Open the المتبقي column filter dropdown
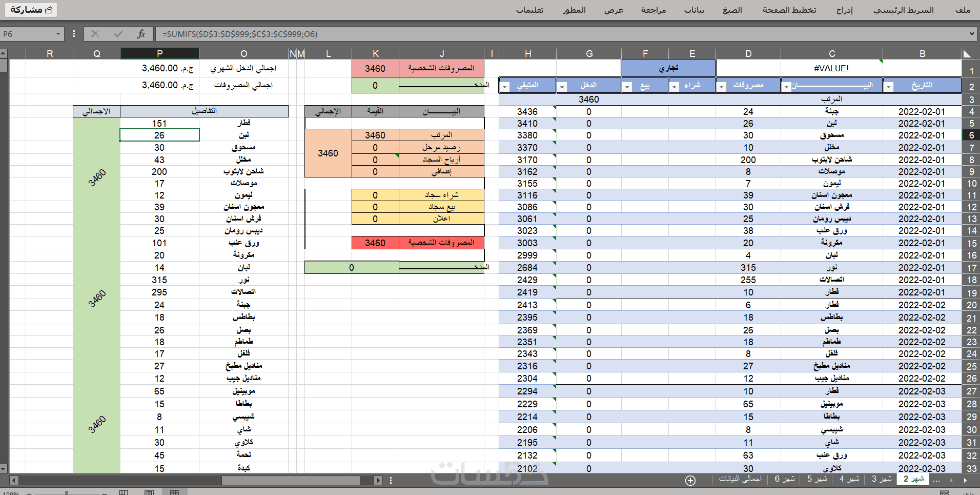 [x=505, y=87]
